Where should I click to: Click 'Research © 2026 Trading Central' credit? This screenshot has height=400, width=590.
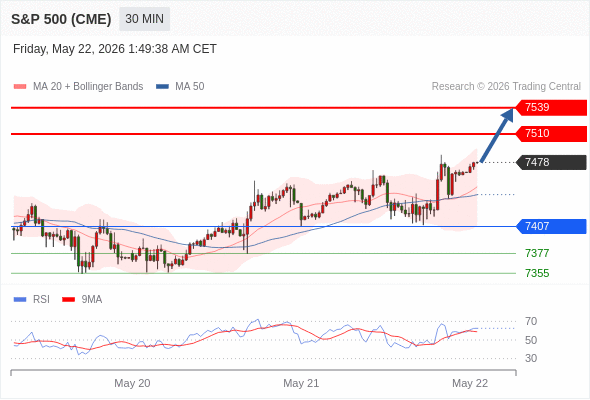click(x=506, y=87)
